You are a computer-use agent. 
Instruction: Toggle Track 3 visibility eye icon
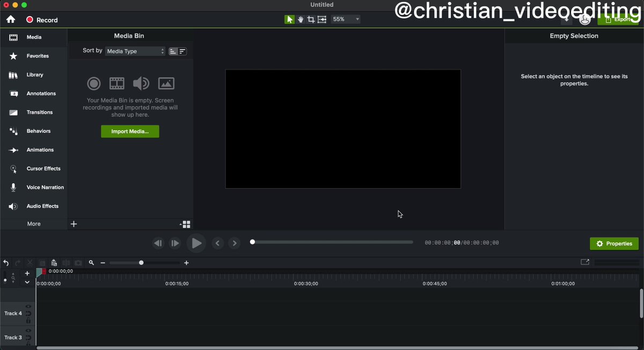pyautogui.click(x=28, y=331)
